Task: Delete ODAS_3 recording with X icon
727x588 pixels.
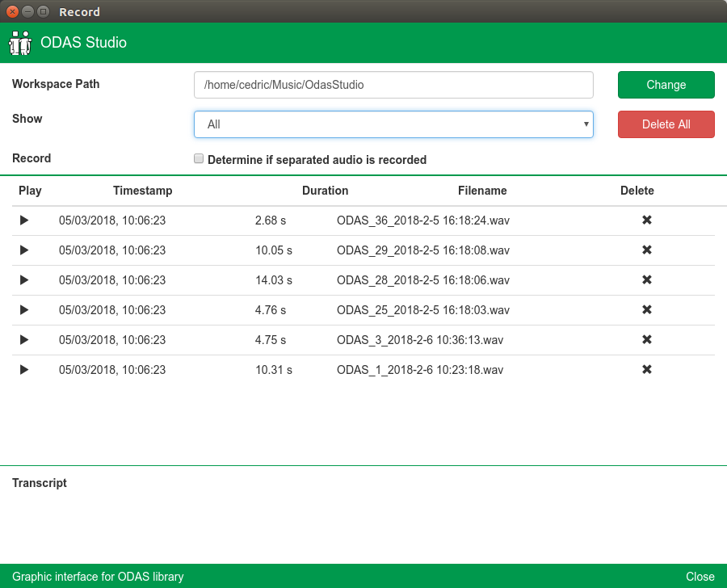Action: pos(647,339)
